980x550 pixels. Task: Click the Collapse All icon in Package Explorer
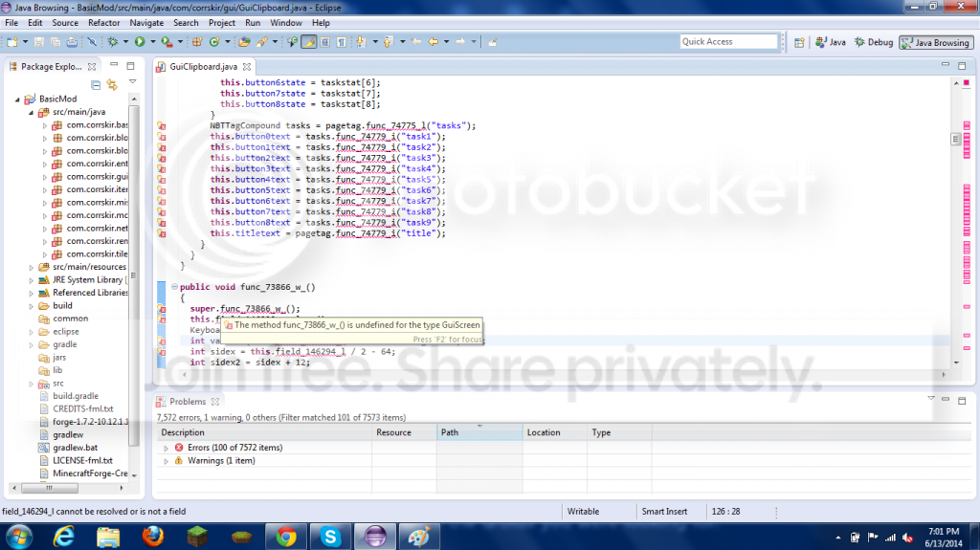(x=98, y=84)
